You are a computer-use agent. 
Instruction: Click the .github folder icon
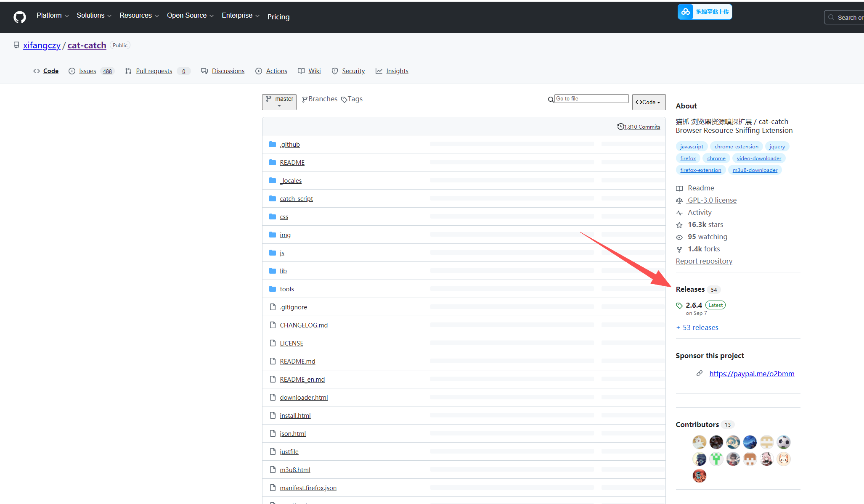click(x=273, y=144)
